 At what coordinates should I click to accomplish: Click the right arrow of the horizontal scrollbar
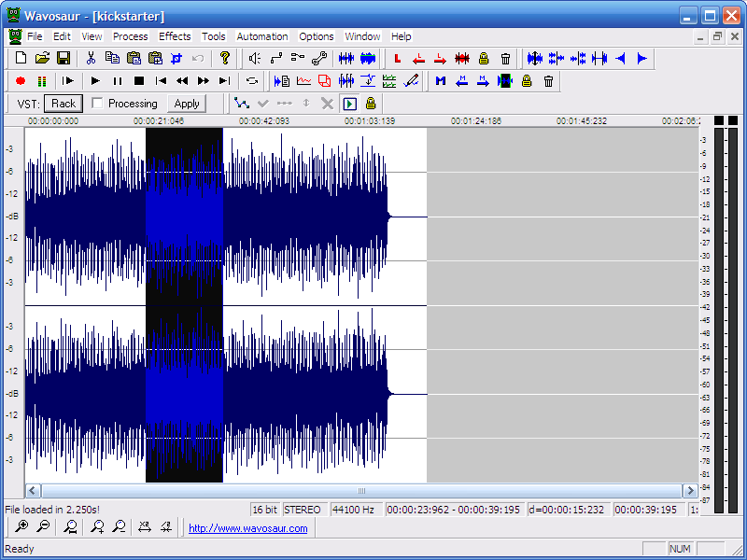(690, 491)
